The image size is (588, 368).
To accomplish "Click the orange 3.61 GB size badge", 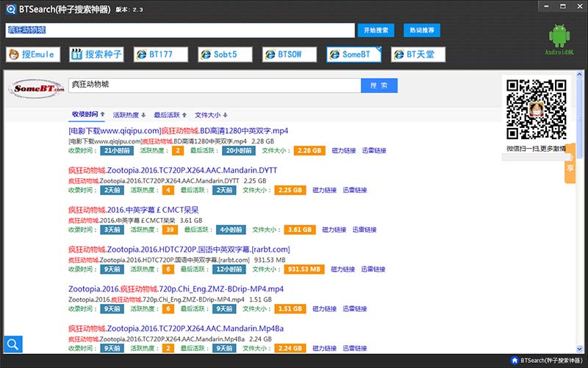I will pos(300,230).
